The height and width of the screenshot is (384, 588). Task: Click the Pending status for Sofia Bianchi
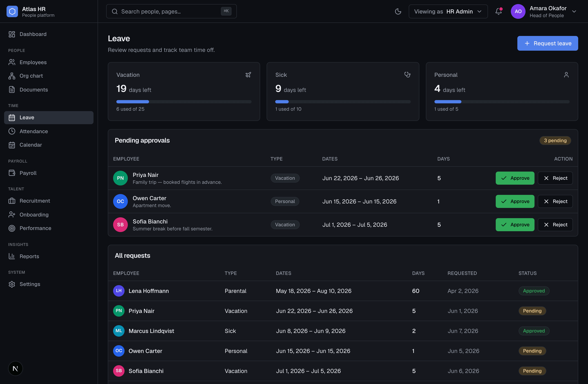click(532, 371)
